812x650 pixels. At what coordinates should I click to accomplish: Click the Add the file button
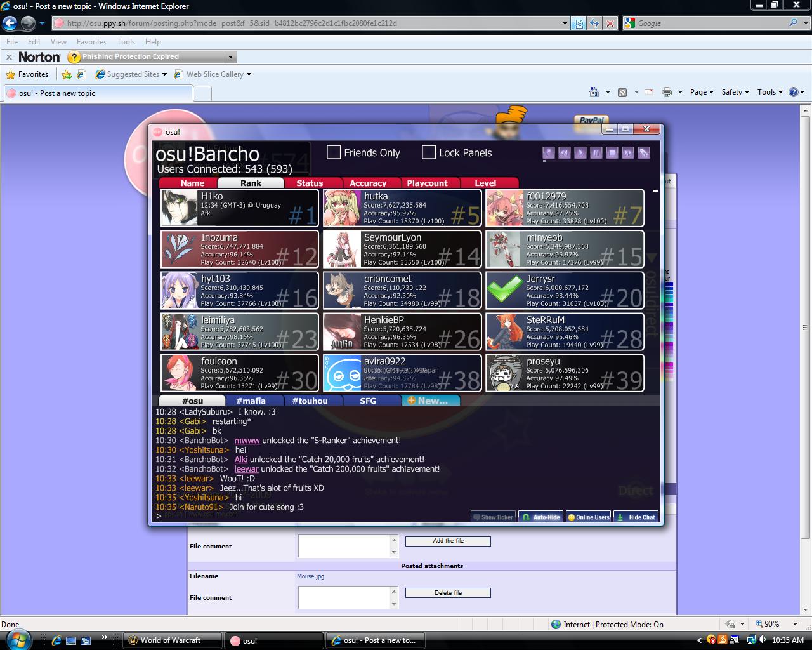448,541
